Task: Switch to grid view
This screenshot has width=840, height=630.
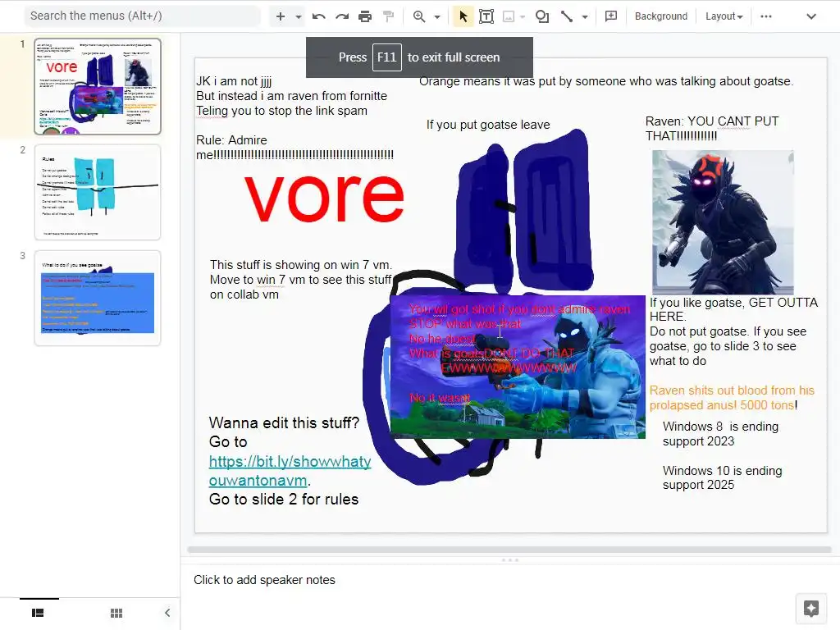Action: click(x=116, y=613)
